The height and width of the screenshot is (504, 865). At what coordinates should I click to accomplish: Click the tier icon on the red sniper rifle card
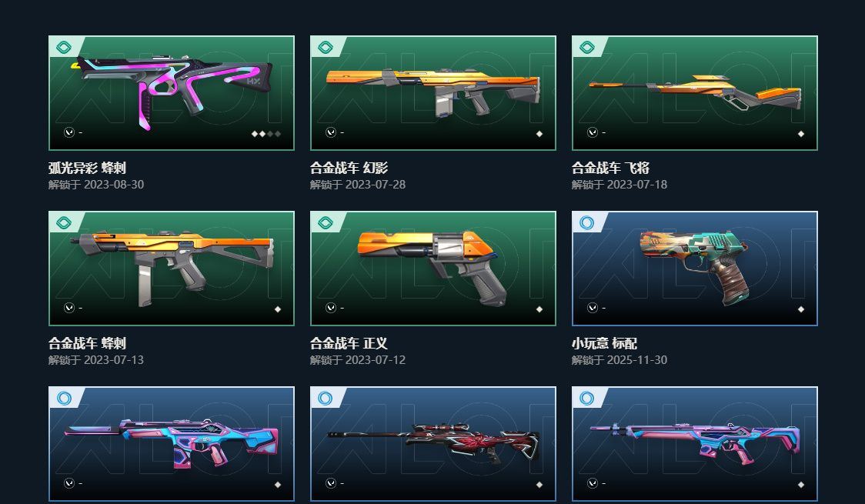[326, 398]
